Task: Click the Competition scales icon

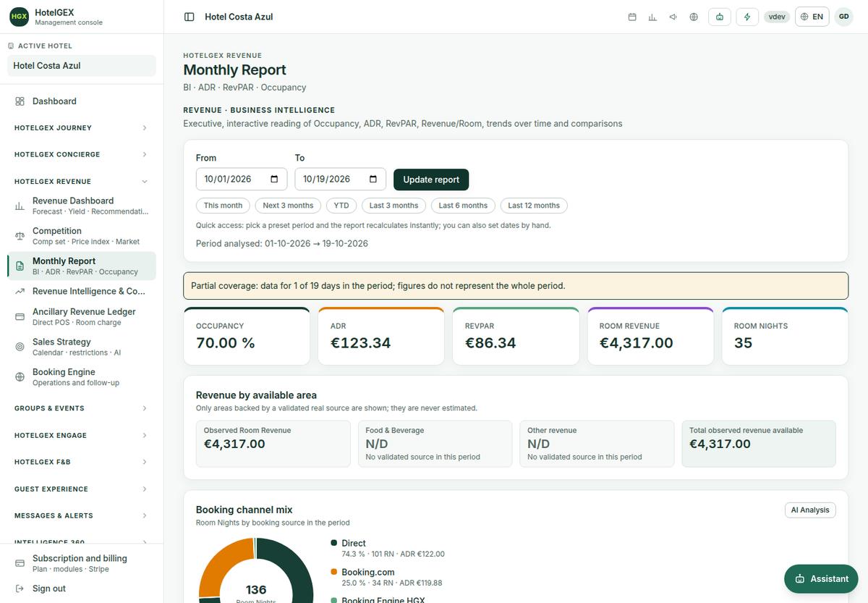Action: pos(20,236)
